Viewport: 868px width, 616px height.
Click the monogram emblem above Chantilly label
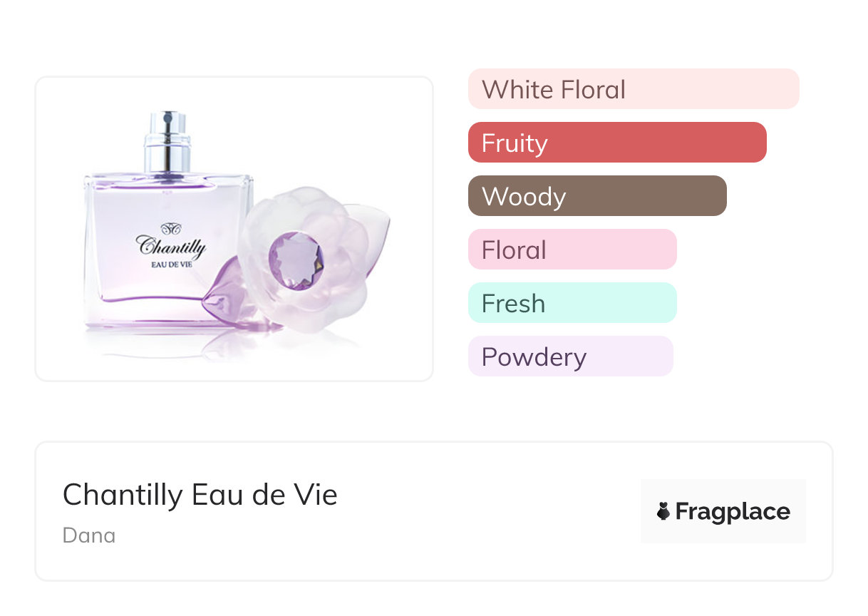pos(171,228)
